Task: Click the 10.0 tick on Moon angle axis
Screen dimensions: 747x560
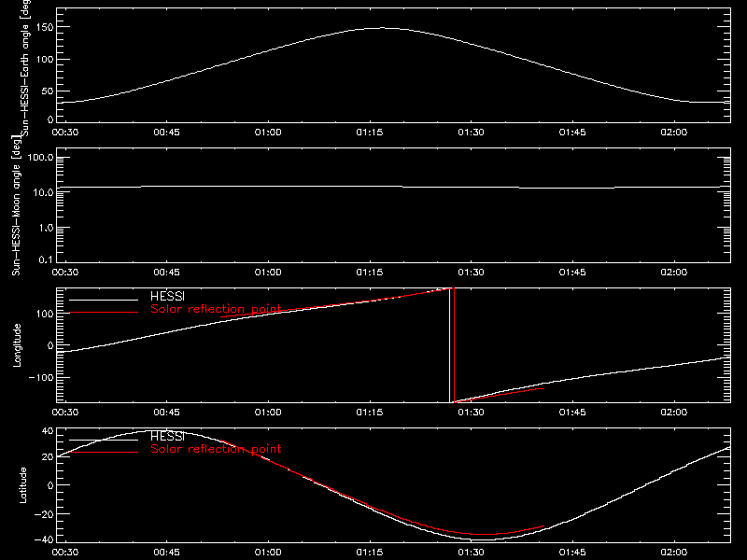Action: coord(43,192)
